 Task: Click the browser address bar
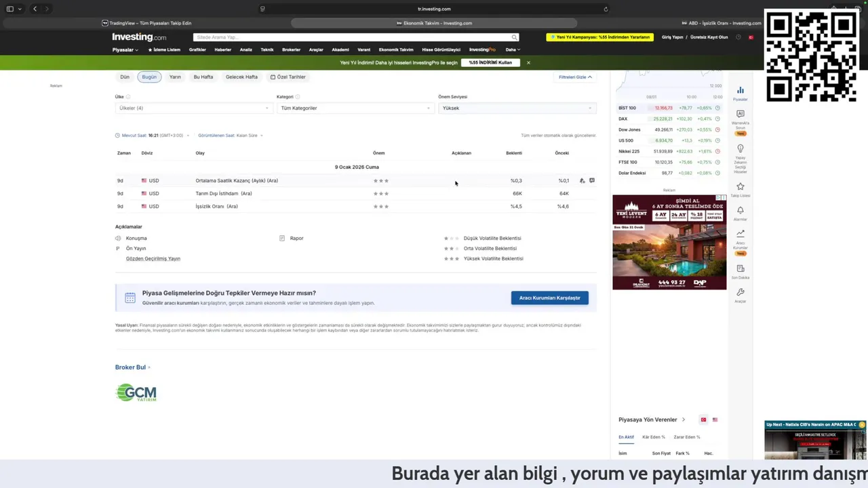click(434, 9)
